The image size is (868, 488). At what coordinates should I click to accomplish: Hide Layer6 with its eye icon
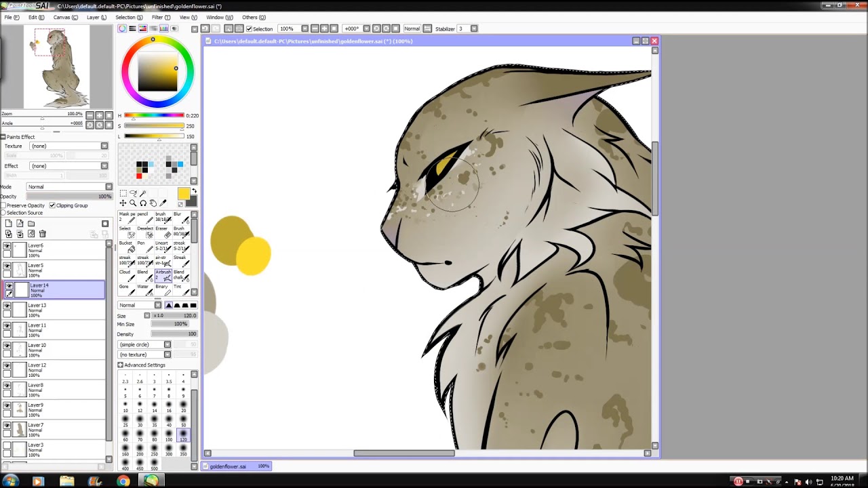[x=7, y=247]
